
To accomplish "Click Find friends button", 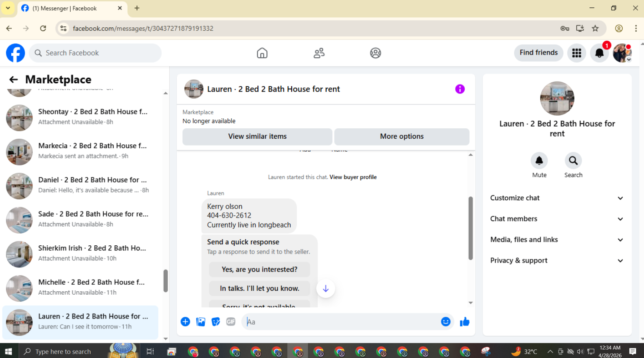I will tap(539, 53).
